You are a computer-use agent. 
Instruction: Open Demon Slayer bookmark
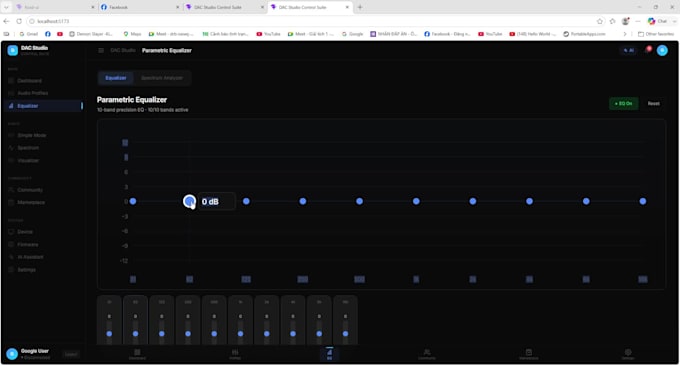point(91,34)
